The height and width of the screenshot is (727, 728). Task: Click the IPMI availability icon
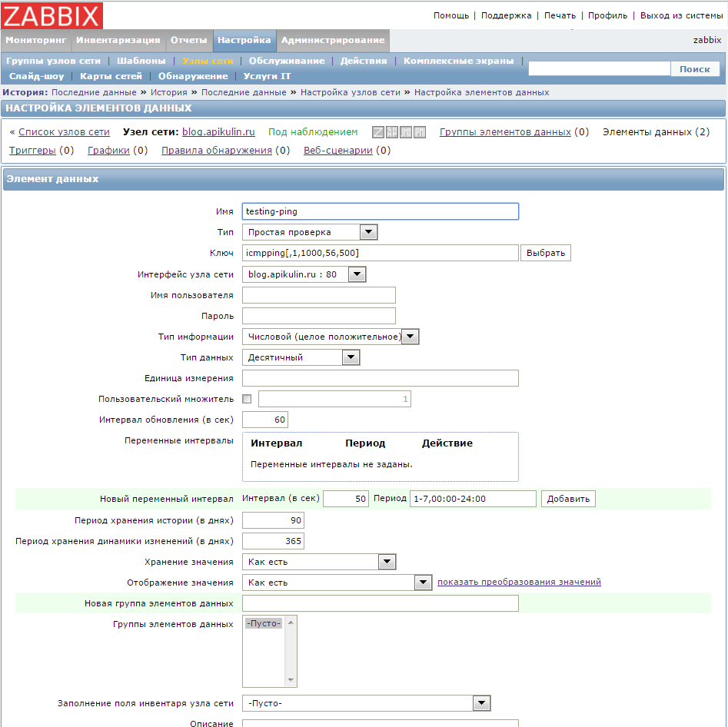pos(420,132)
